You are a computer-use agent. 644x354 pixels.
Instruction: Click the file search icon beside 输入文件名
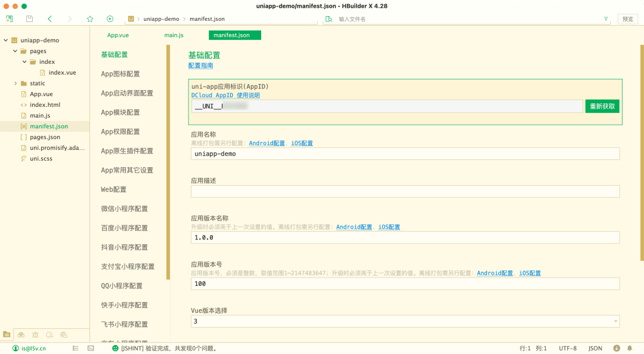(329, 19)
